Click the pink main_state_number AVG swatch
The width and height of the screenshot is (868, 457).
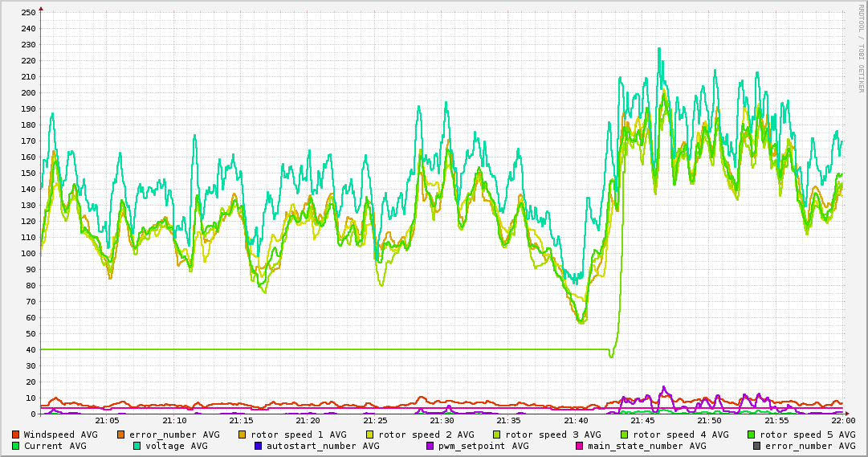[580, 446]
